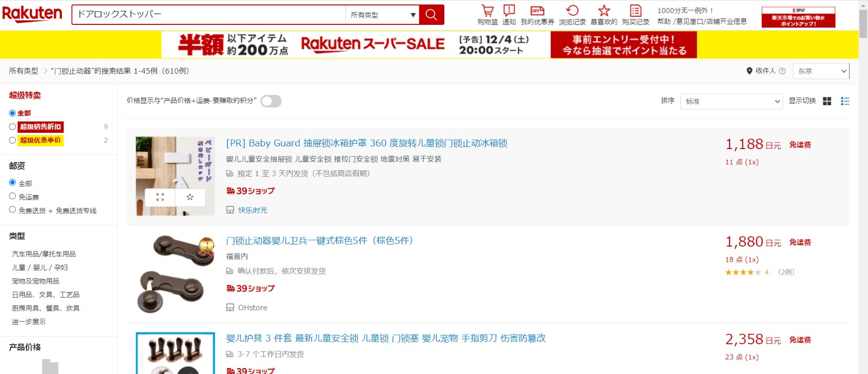Open the 帮助 help link
The height and width of the screenshot is (374, 868).
click(x=664, y=22)
